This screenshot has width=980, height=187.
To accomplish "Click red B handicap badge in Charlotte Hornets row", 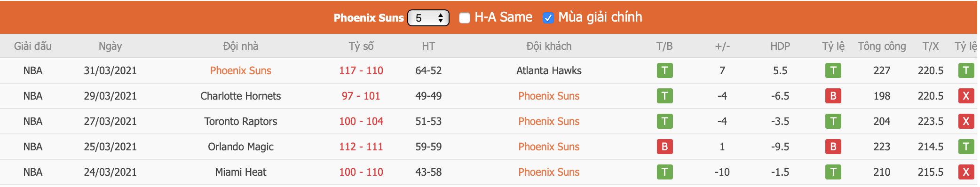I will tap(833, 96).
